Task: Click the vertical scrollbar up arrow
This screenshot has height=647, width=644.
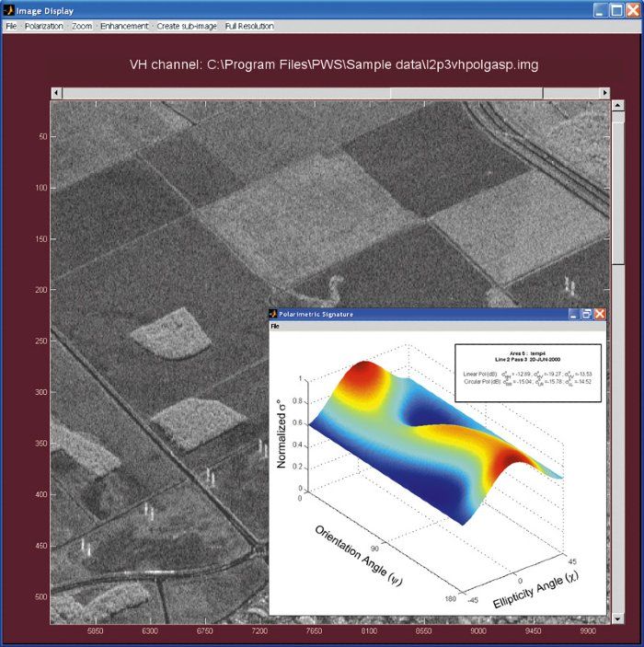Action: pos(617,106)
